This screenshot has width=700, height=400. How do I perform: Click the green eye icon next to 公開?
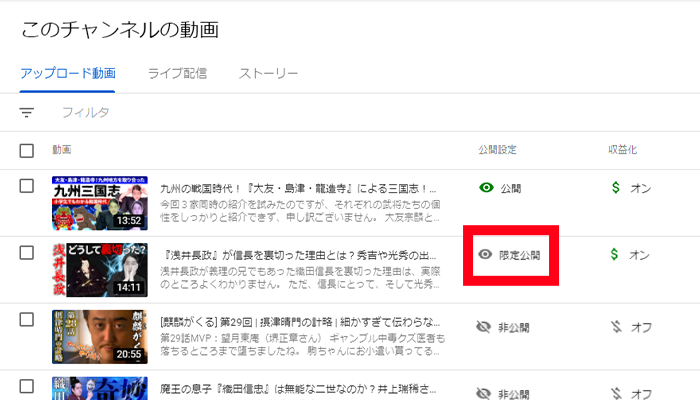point(486,188)
